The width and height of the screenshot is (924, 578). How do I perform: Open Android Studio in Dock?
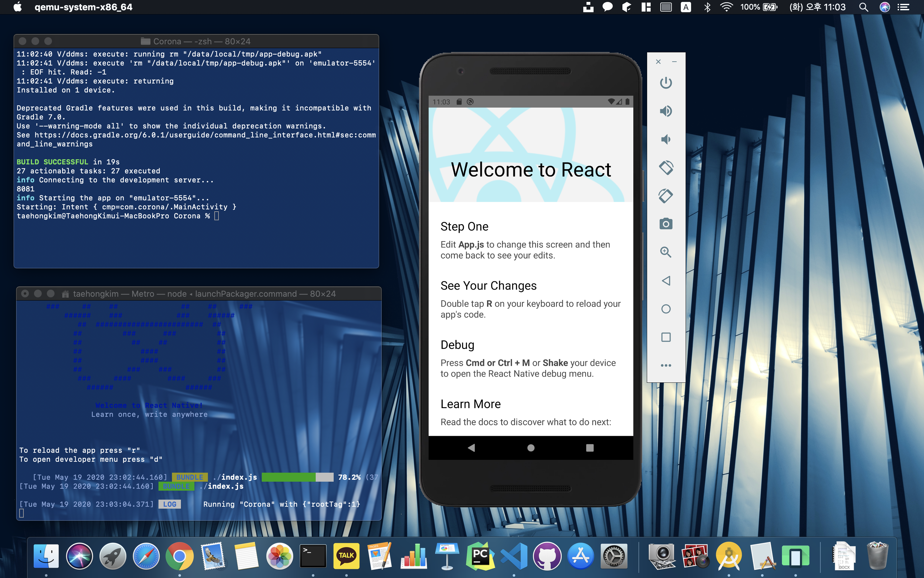pos(729,556)
